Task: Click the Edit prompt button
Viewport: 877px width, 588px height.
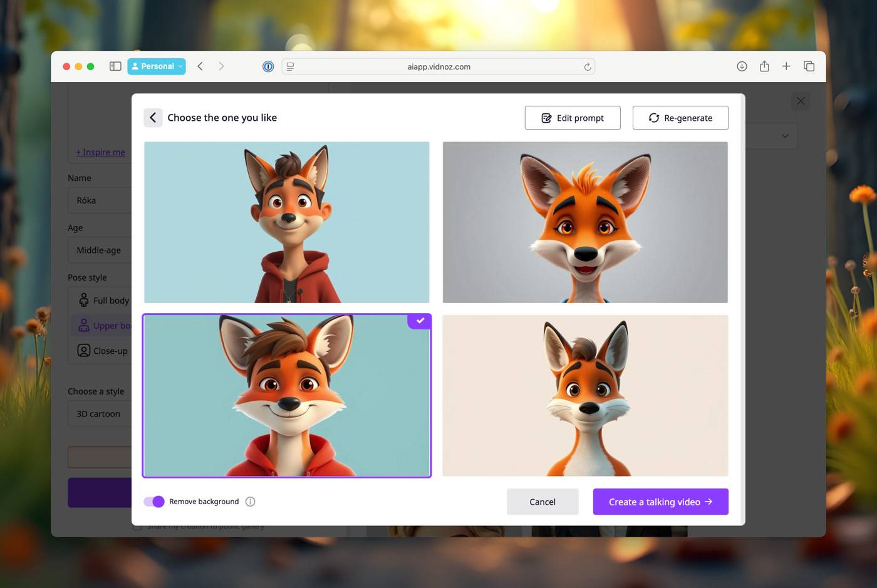Action: click(573, 118)
